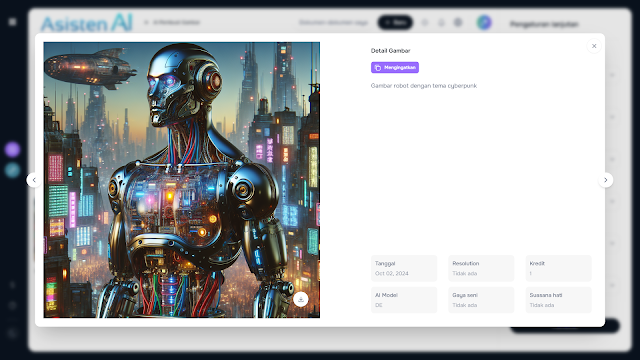Click the Kredit info card
The height and width of the screenshot is (360, 640).
(558, 268)
